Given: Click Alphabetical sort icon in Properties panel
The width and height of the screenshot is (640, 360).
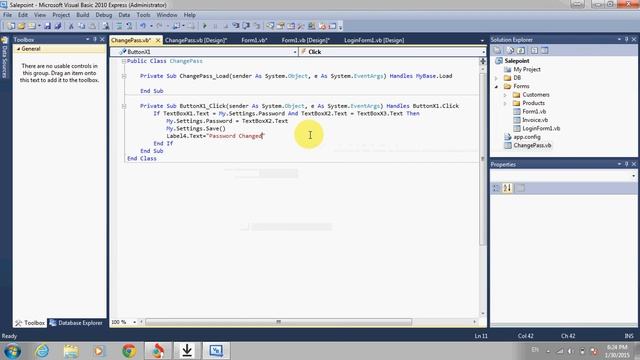Looking at the screenshot, I should point(507,188).
